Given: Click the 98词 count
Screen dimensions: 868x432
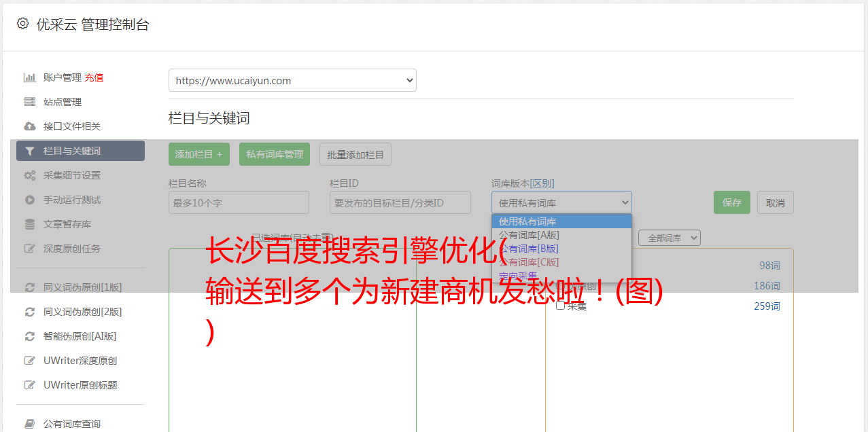Looking at the screenshot, I should (769, 266).
